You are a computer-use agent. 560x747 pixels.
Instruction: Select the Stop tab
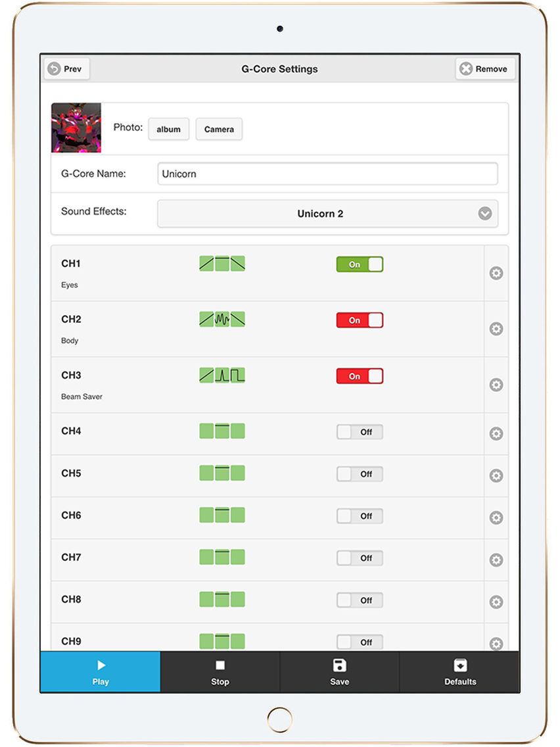point(220,672)
